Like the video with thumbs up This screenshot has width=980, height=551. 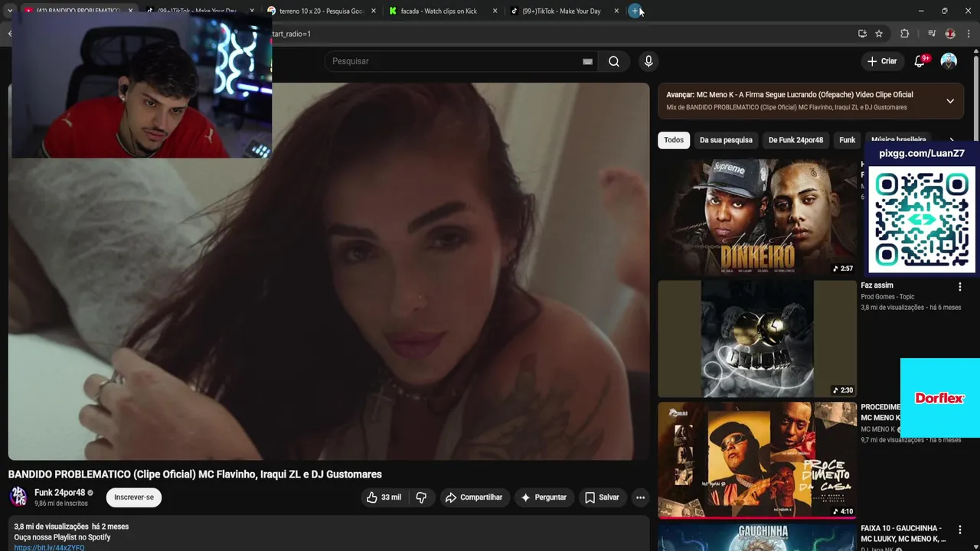pos(384,497)
